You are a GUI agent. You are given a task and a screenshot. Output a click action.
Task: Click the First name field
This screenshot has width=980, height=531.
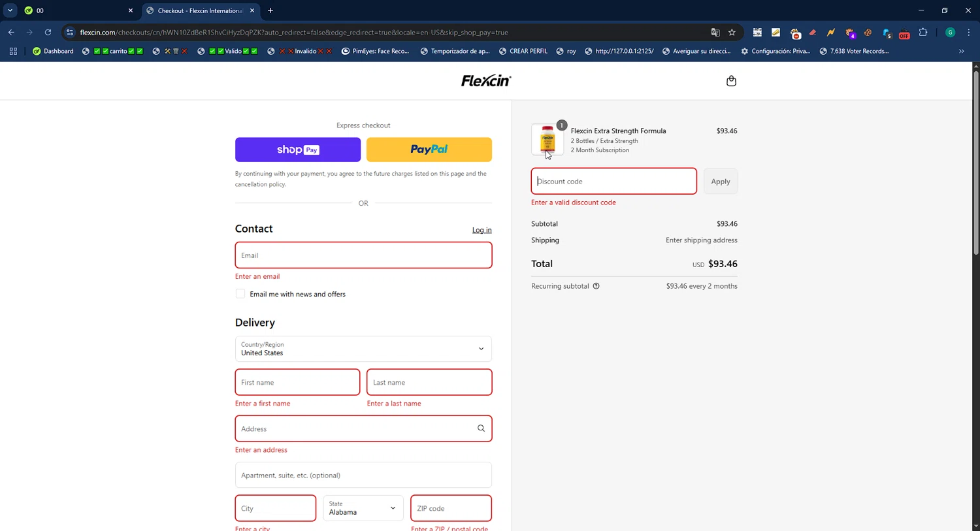297,382
